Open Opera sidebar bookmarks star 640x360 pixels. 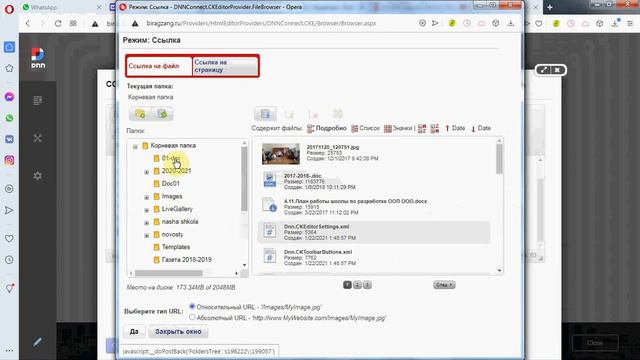(x=9, y=68)
